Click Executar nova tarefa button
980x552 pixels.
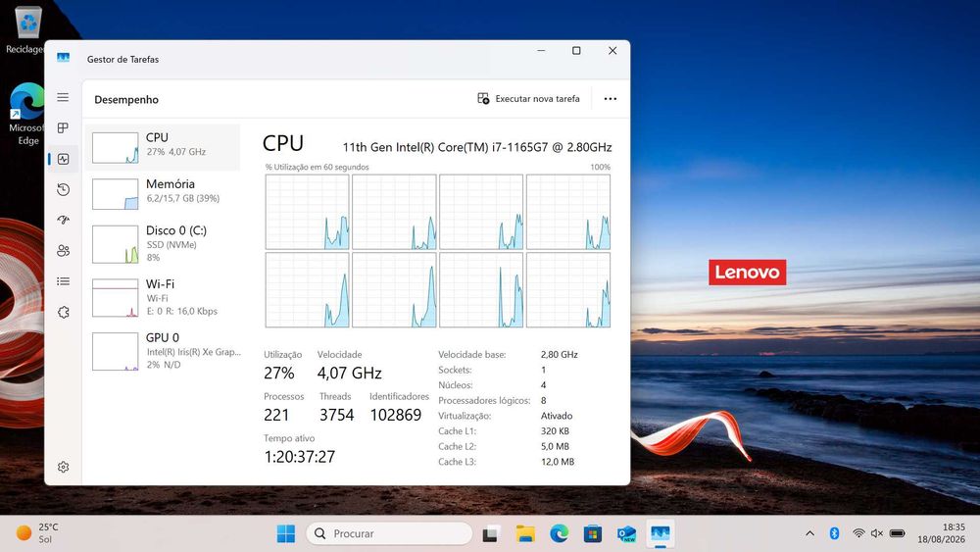[528, 99]
